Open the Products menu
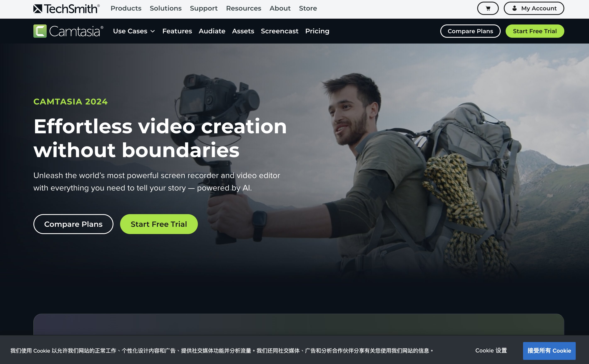The width and height of the screenshot is (589, 364). pos(126,8)
